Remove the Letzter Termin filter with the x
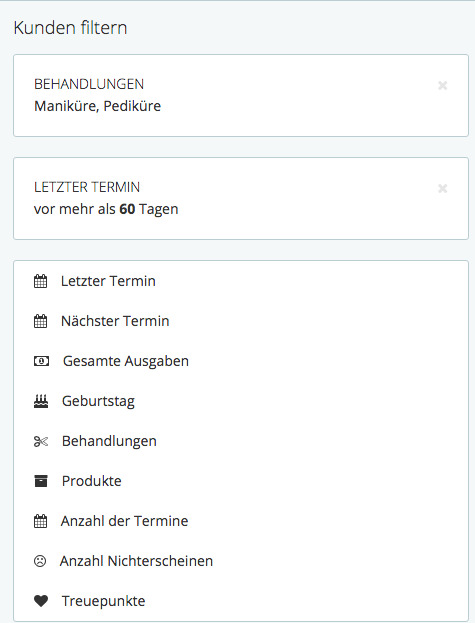Image resolution: width=475 pixels, height=623 pixels. pyautogui.click(x=442, y=188)
